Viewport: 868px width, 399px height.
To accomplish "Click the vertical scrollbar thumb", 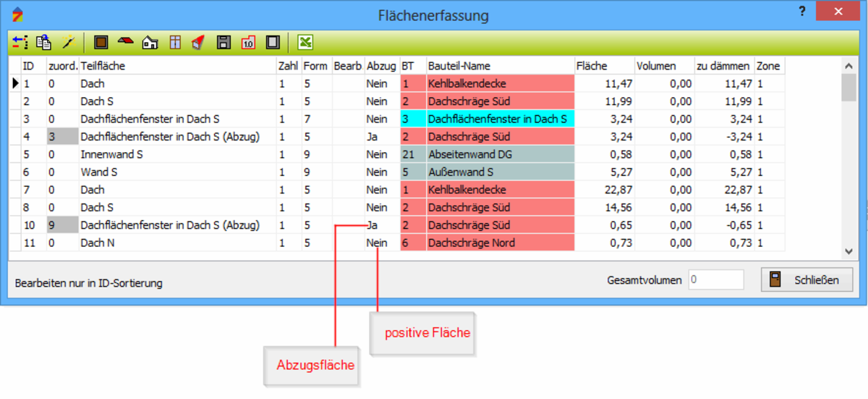I will 848,86.
